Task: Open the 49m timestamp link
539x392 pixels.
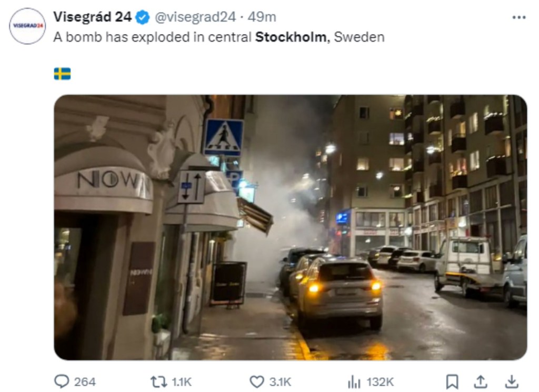Action: 262,17
